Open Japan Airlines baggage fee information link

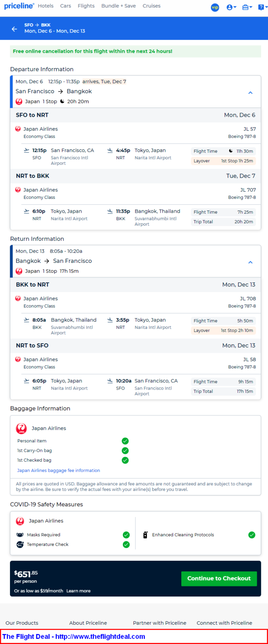pyautogui.click(x=58, y=470)
